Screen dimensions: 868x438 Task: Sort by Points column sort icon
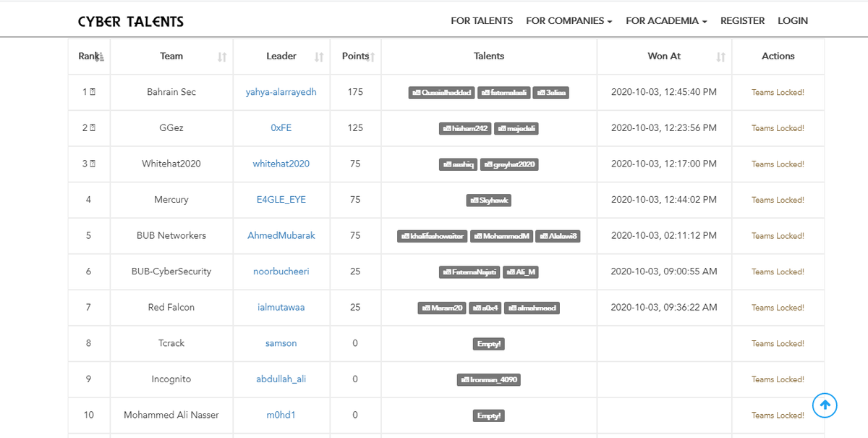tap(372, 56)
